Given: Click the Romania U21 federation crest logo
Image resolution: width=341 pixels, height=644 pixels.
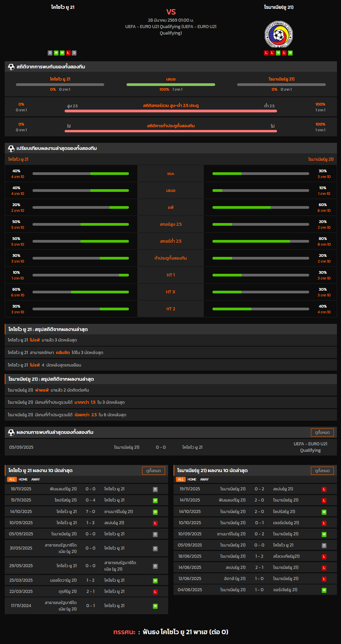Looking at the screenshot, I should 278,35.
